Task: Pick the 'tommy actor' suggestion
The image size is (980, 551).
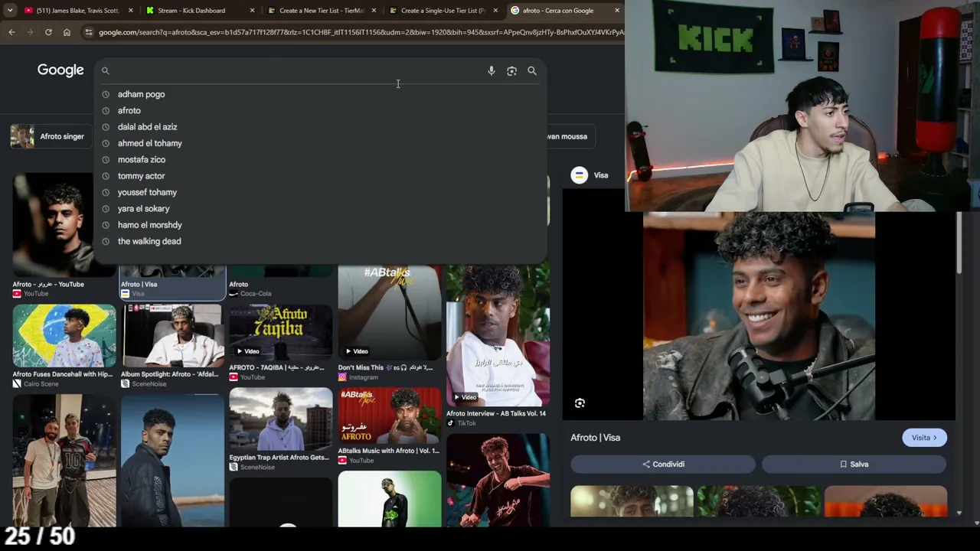Action: click(x=141, y=176)
